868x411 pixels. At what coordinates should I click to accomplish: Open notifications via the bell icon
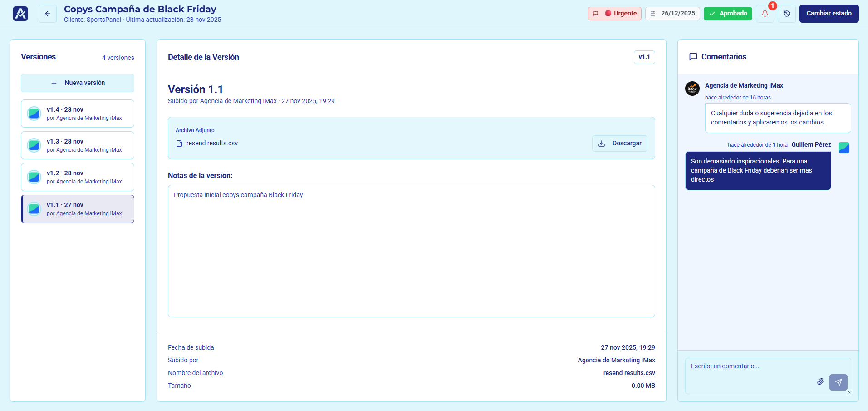pos(765,14)
